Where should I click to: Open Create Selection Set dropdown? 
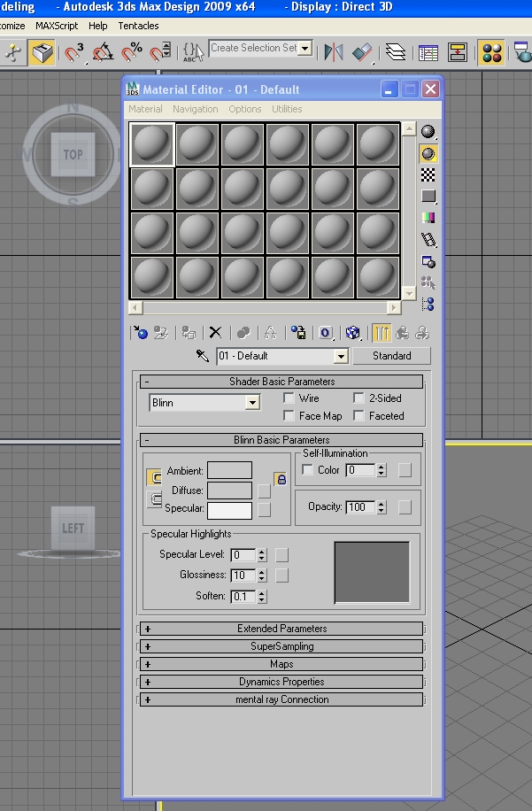[305, 48]
